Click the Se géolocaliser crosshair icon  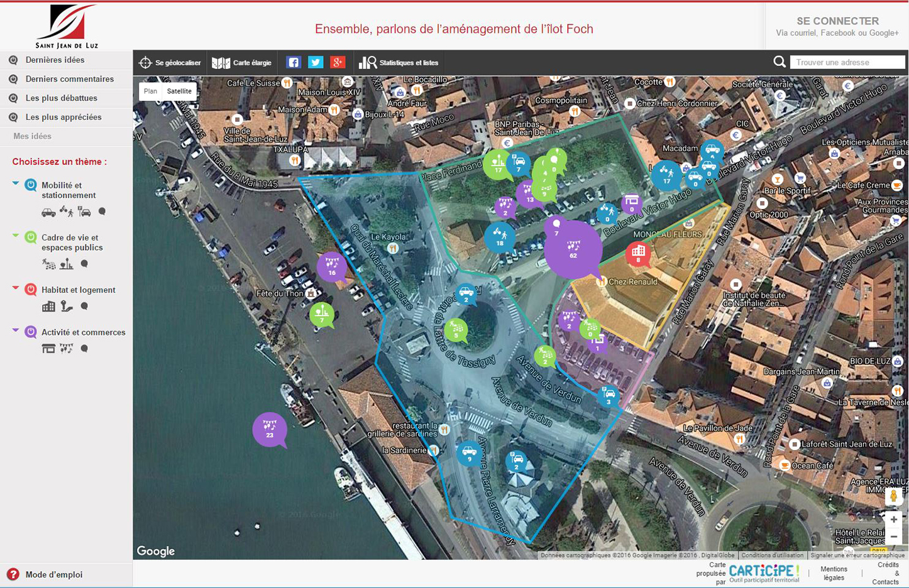145,63
